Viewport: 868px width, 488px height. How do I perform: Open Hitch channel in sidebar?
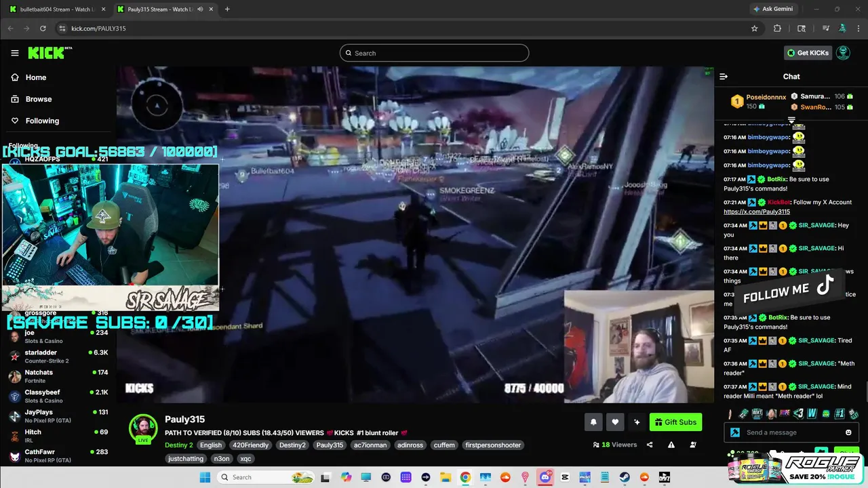(x=58, y=435)
